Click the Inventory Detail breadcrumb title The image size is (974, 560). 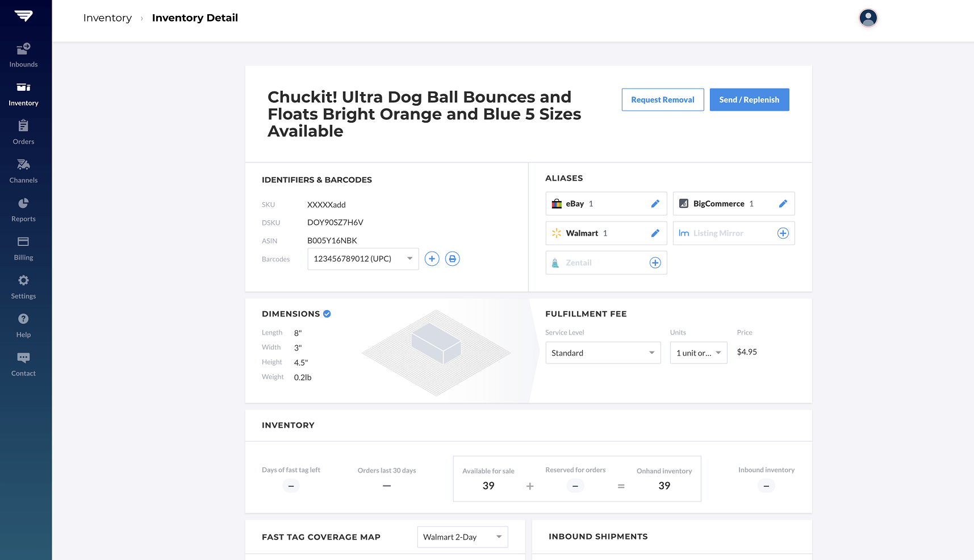click(x=195, y=18)
